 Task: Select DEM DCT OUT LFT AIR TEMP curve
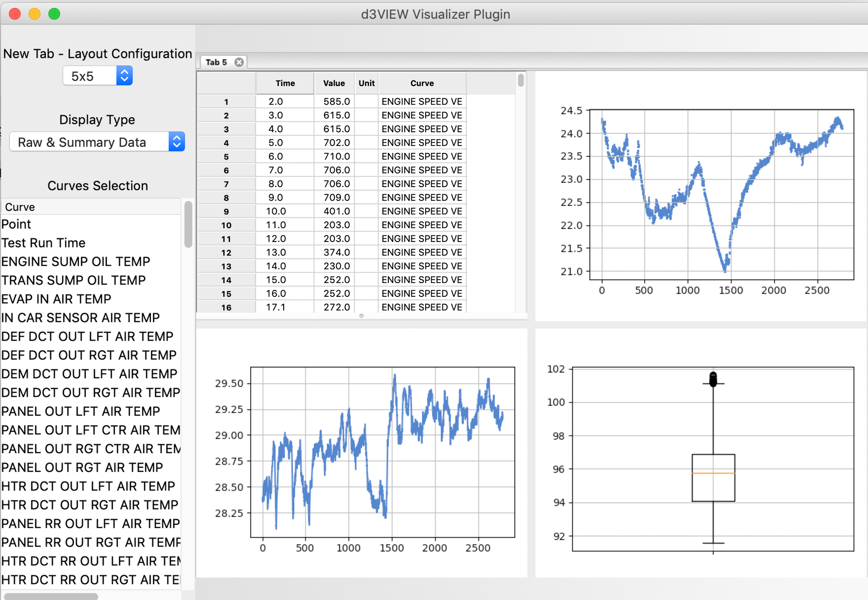(x=91, y=374)
